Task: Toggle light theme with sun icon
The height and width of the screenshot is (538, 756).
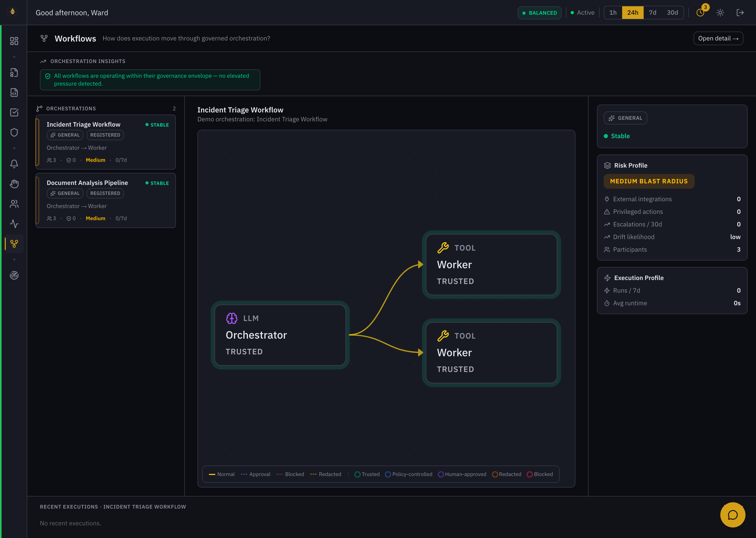Action: [720, 13]
